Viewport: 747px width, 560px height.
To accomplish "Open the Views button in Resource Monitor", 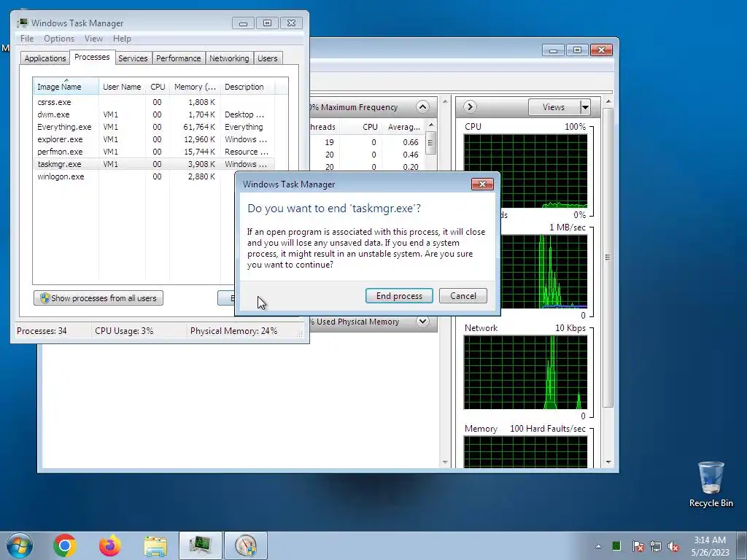I will (x=554, y=107).
